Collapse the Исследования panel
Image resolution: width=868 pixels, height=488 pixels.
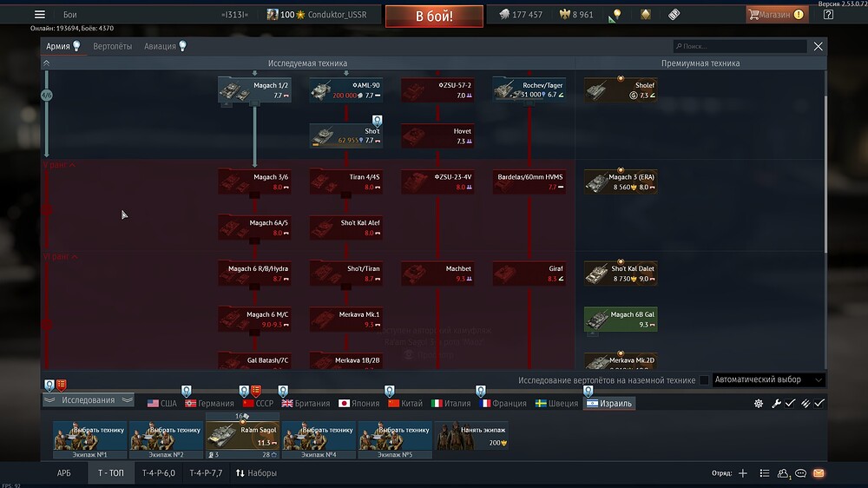click(88, 400)
